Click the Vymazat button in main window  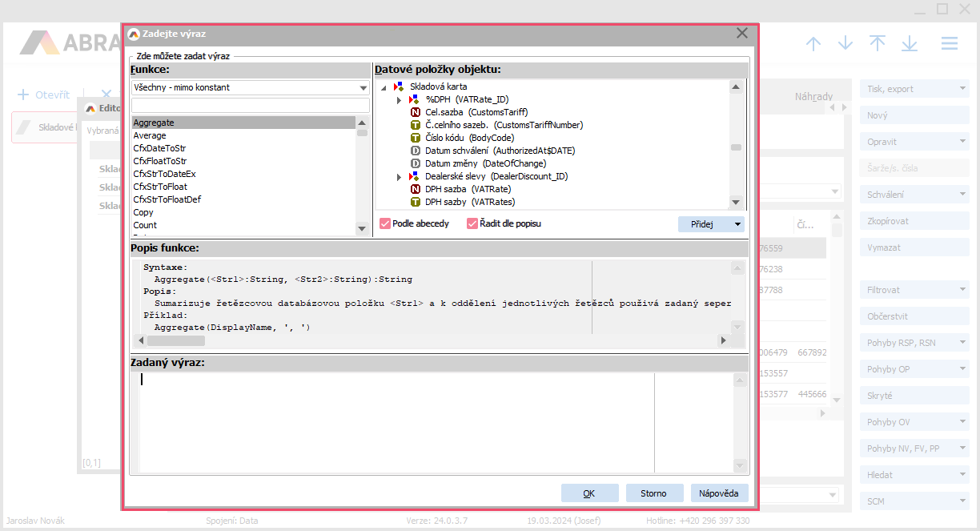(x=916, y=247)
